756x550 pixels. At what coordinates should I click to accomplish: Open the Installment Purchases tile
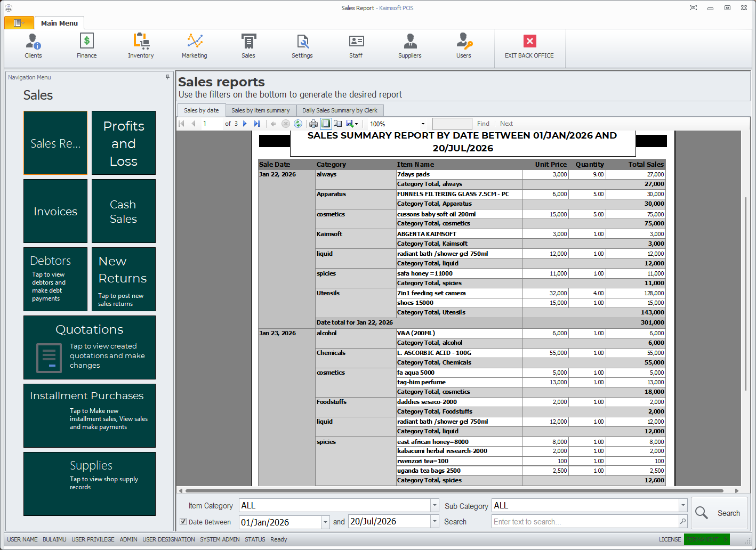click(x=90, y=416)
